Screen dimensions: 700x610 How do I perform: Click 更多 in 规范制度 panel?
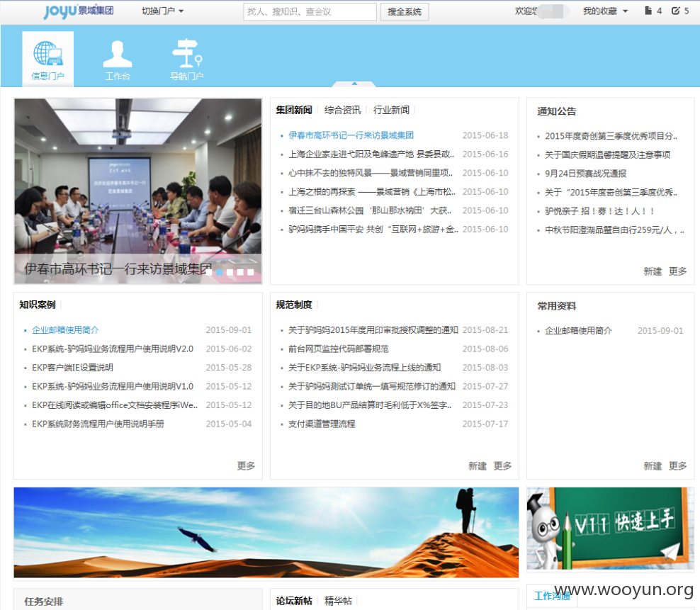pyautogui.click(x=502, y=465)
